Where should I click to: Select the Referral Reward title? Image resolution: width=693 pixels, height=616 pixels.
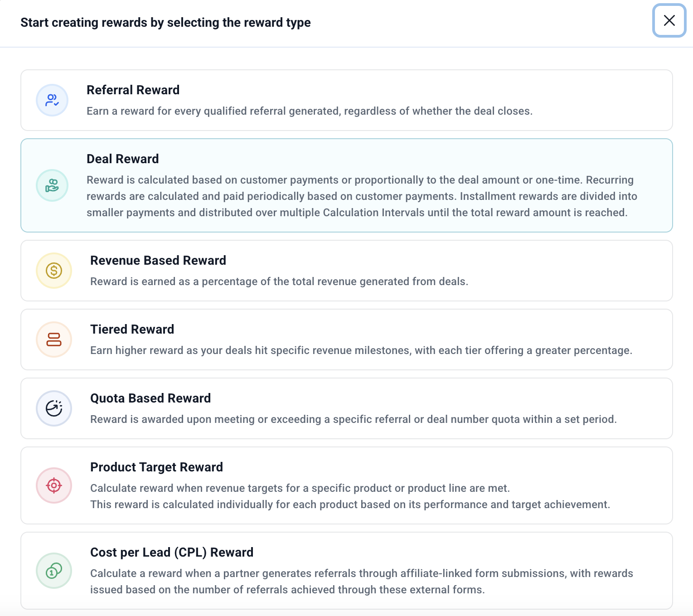pos(133,90)
